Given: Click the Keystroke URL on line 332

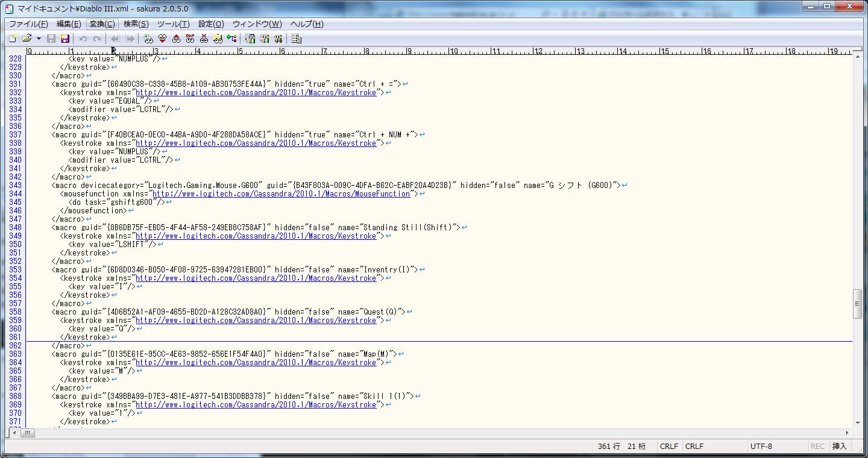Looking at the screenshot, I should coord(256,93).
